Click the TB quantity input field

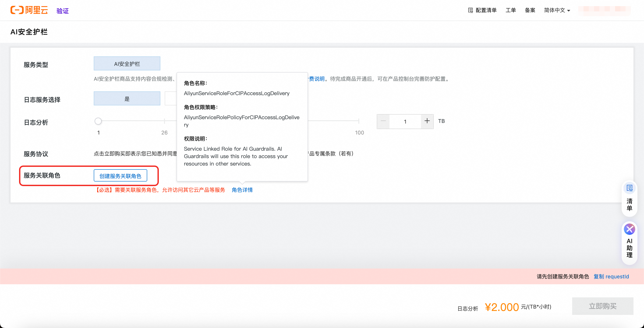click(405, 122)
